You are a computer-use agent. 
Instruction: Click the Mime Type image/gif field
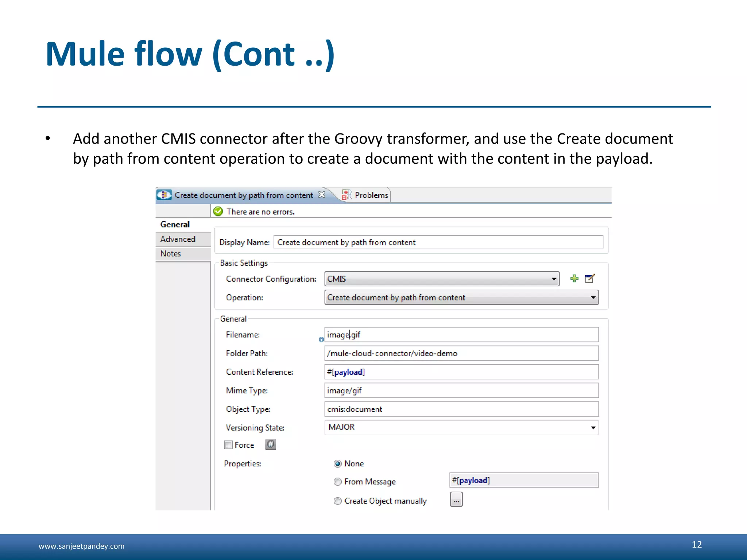(461, 390)
